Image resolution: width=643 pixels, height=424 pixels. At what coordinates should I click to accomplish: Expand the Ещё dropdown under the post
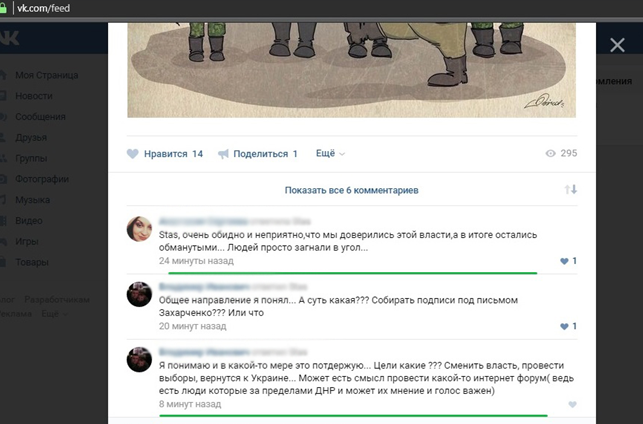coord(330,153)
